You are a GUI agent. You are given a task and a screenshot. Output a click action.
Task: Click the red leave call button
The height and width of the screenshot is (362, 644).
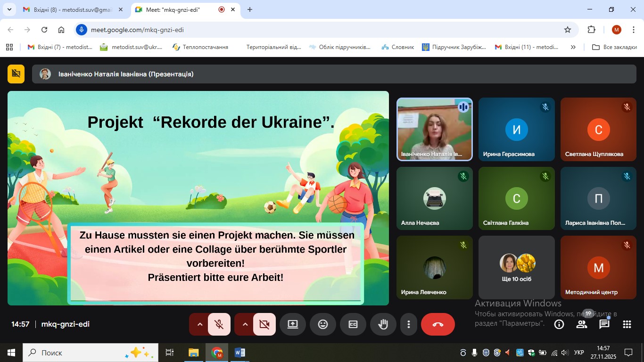point(438,324)
